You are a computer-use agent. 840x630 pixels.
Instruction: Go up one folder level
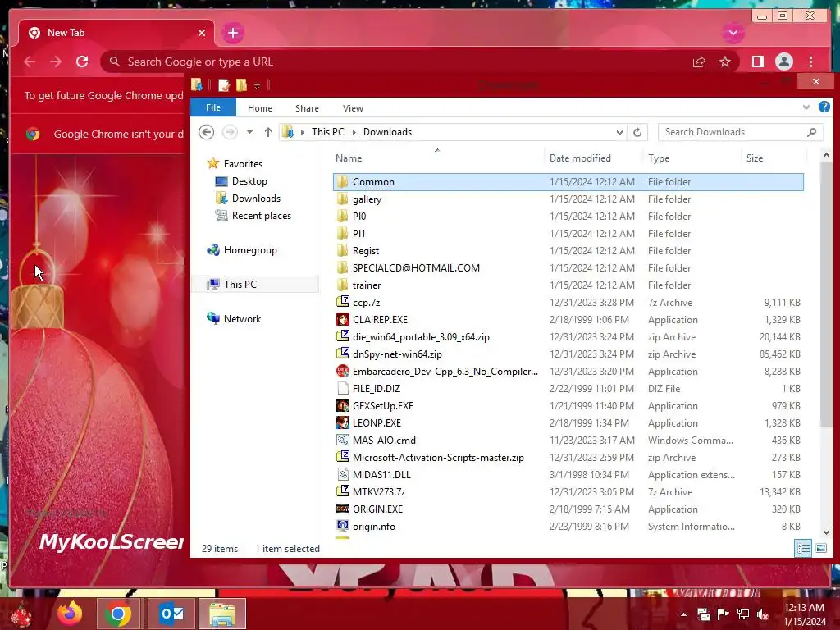tap(268, 132)
